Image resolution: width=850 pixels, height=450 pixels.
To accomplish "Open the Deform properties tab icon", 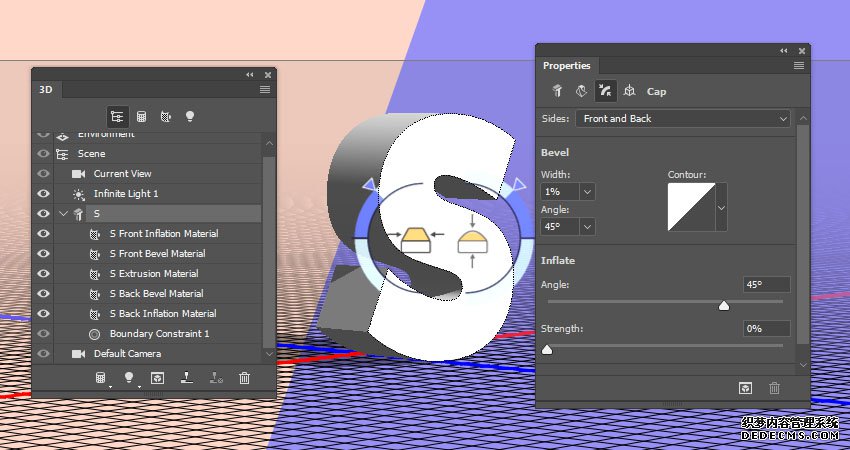I will tap(581, 91).
